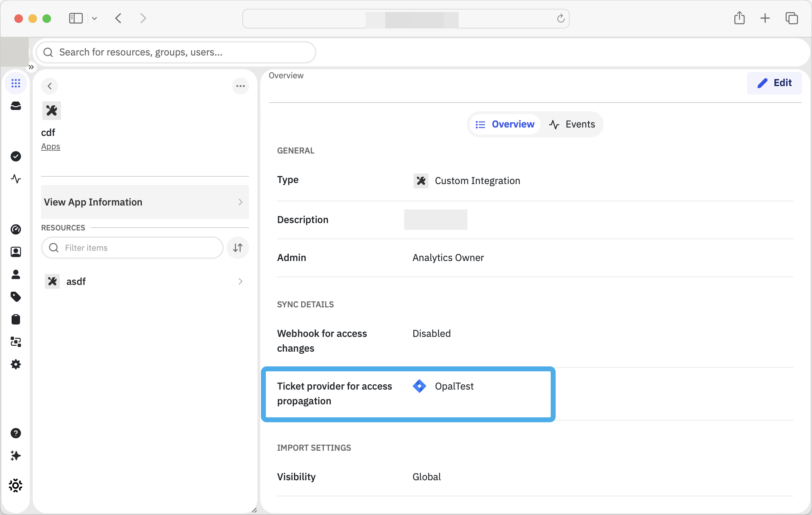
Task: Navigate forward in the browser
Action: tap(143, 18)
